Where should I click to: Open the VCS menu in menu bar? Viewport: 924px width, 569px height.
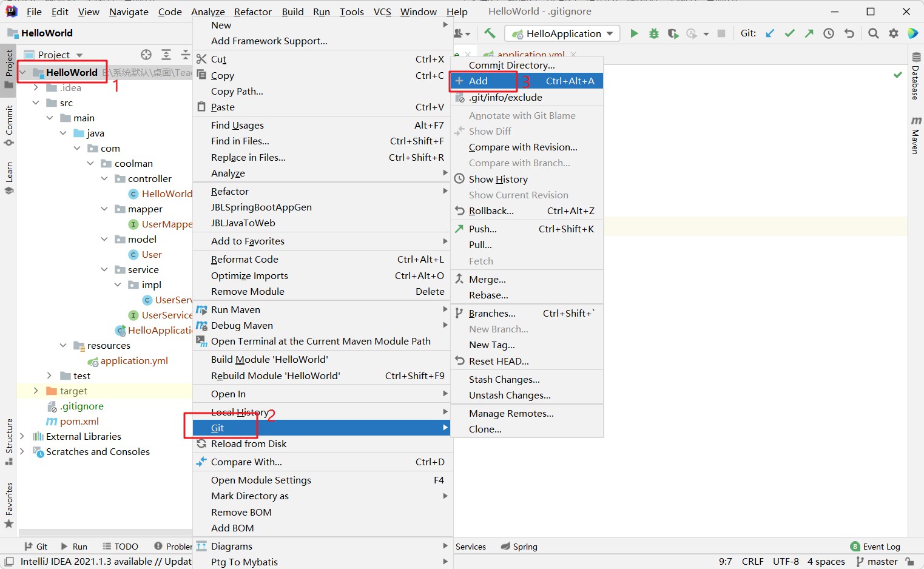pos(382,12)
